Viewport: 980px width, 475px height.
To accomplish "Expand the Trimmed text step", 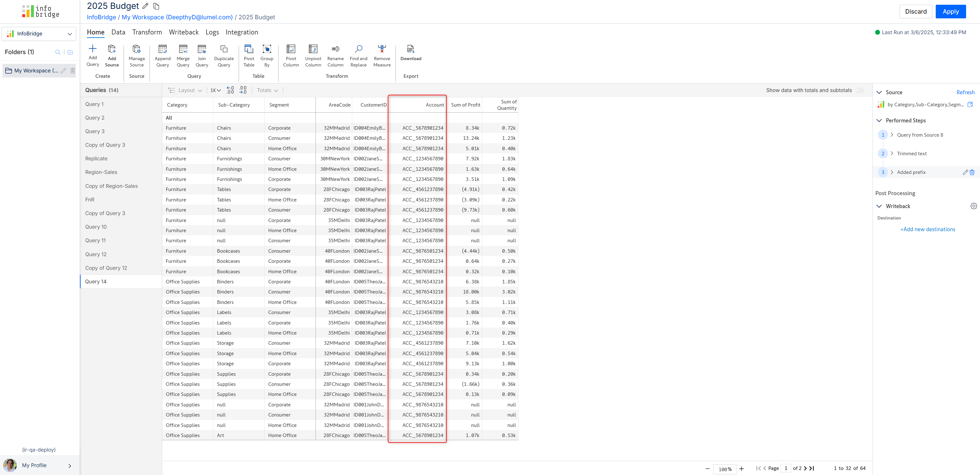I will [892, 153].
